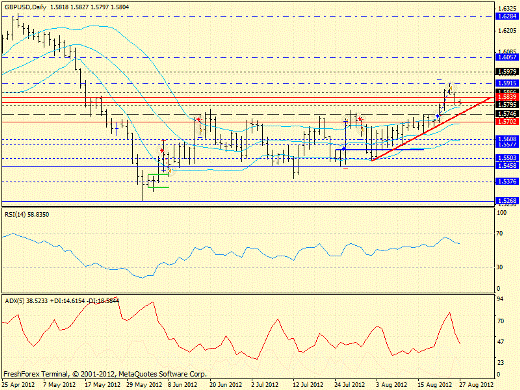Select the 1.6205 price axis value
Image resolution: width=520 pixels, height=390 pixels.
point(507,31)
